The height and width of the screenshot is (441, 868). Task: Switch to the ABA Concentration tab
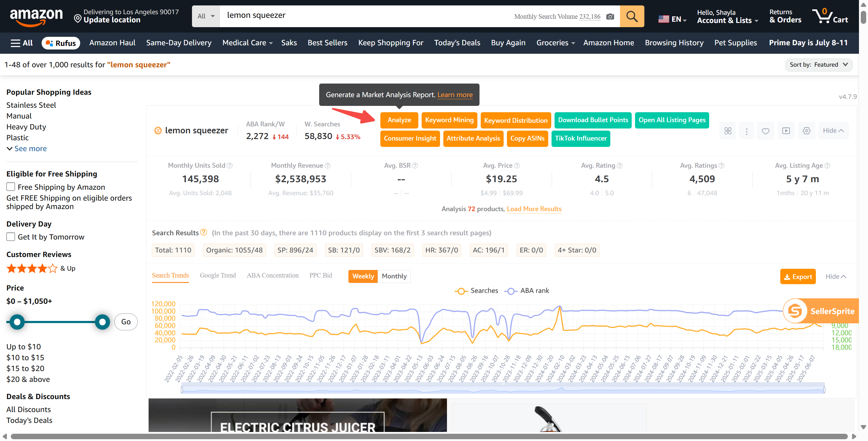[x=272, y=275]
